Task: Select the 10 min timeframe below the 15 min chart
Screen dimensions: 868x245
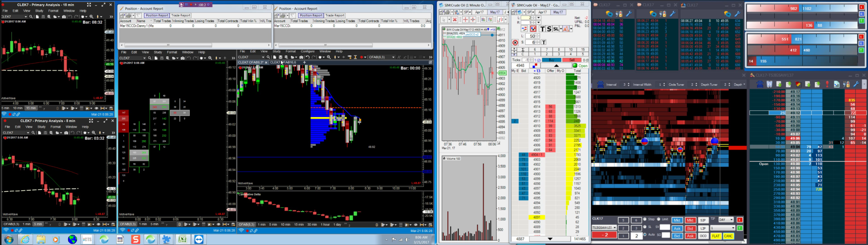Action: [x=17, y=108]
